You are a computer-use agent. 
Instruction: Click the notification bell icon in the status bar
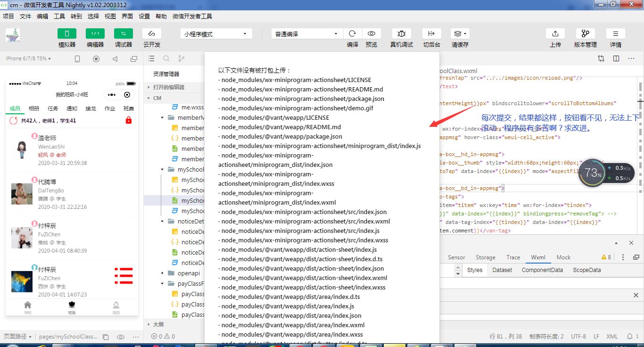[629, 337]
